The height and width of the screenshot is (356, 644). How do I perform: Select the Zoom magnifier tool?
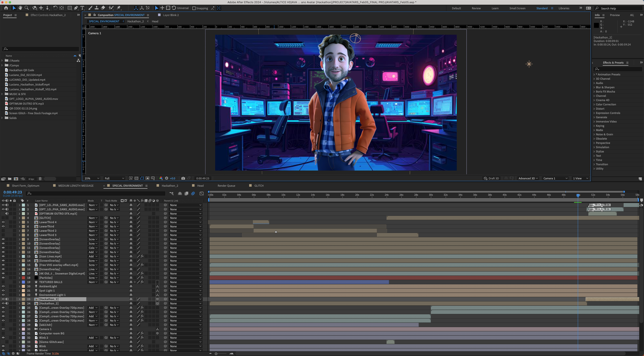click(x=27, y=8)
